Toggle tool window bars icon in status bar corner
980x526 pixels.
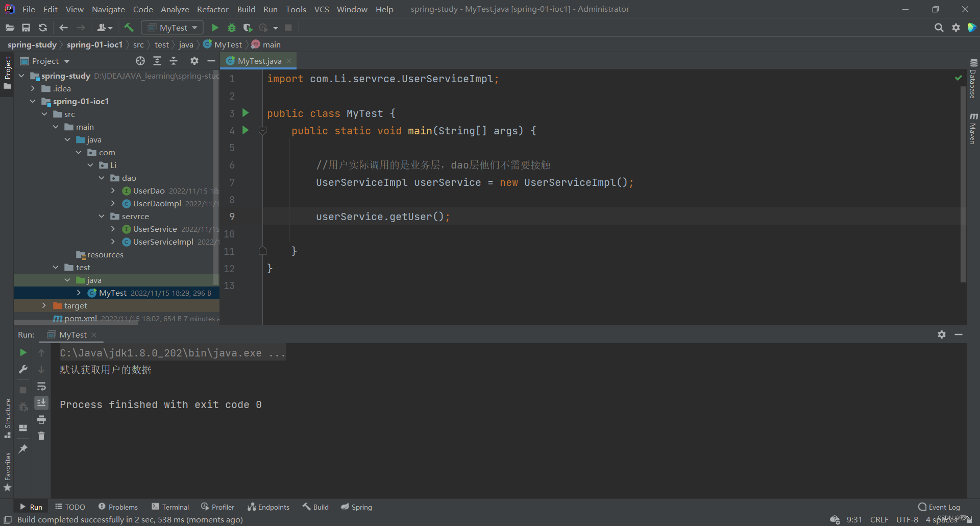(8, 520)
